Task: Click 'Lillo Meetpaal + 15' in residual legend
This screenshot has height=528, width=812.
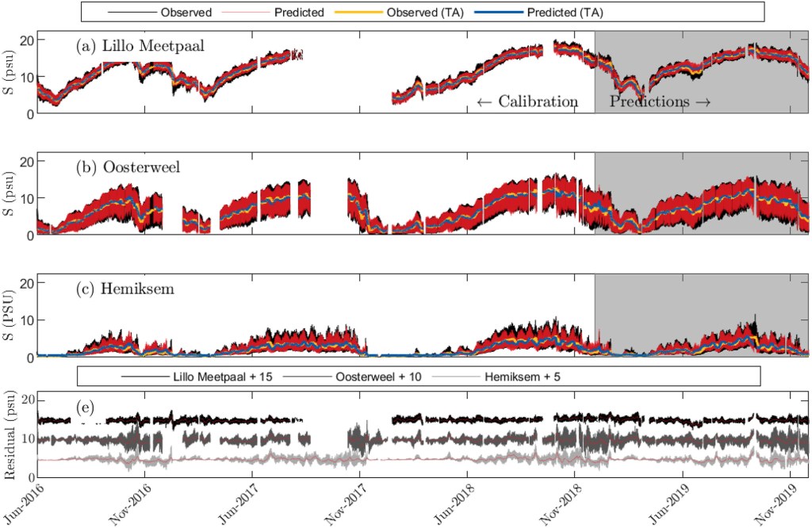Action: point(223,376)
